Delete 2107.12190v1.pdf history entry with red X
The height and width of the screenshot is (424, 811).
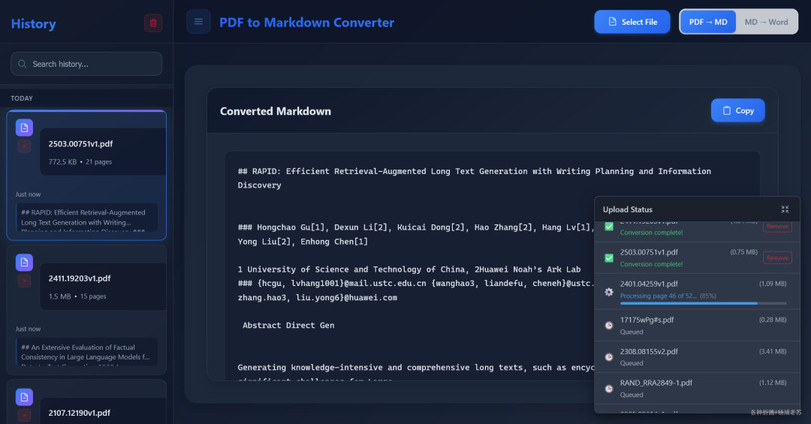click(x=24, y=415)
